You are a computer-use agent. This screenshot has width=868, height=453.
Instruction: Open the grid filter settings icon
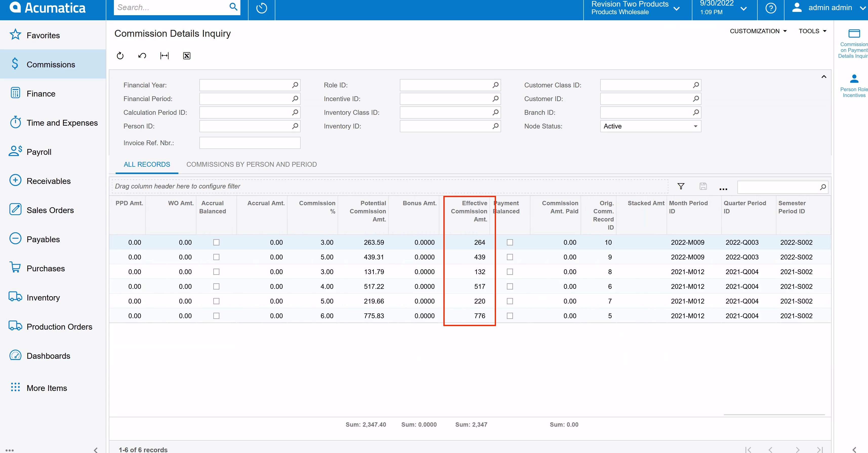tap(681, 186)
